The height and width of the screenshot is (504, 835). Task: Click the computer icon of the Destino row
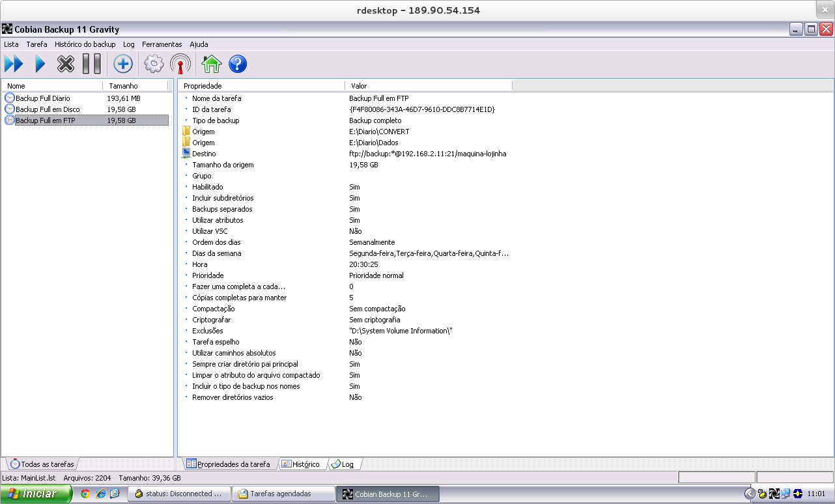pyautogui.click(x=186, y=154)
